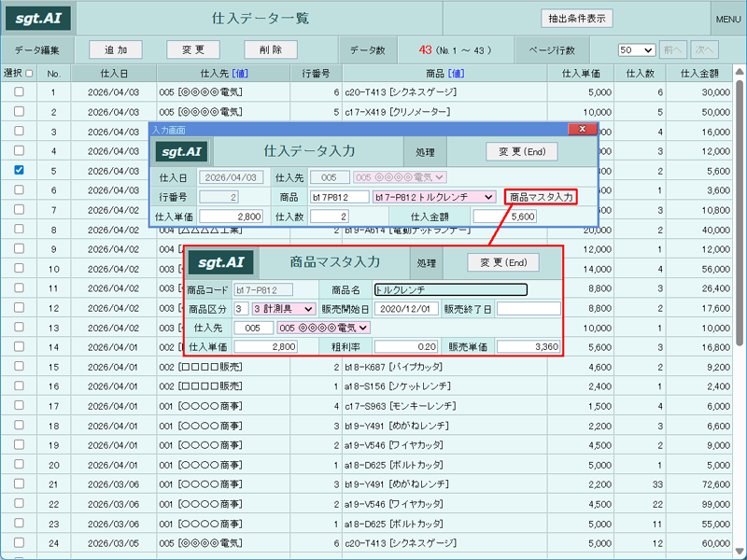The height and width of the screenshot is (560, 747).
Task: Click the 商品区分 code field showing 3
Action: tap(241, 309)
